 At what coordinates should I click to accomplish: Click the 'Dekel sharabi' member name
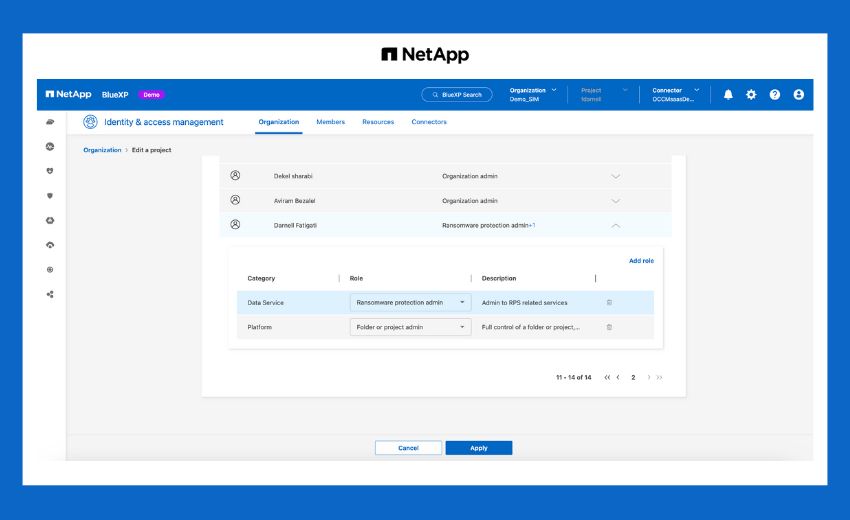click(293, 176)
